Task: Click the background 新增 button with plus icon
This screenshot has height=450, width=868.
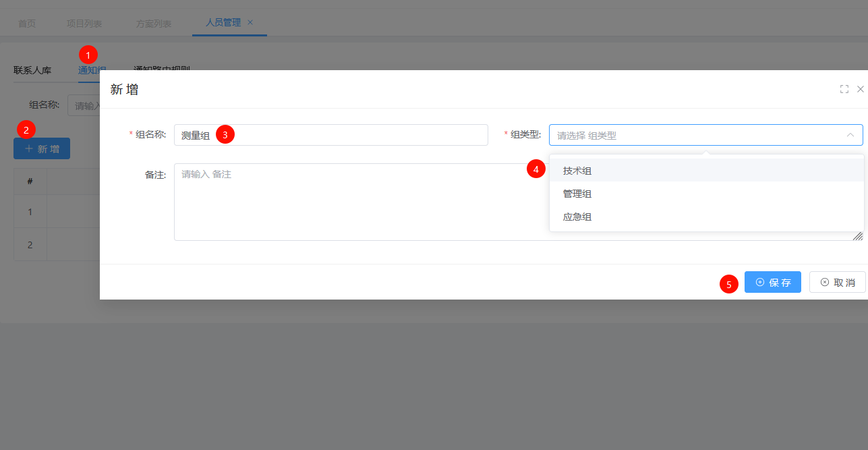Action: [42, 149]
